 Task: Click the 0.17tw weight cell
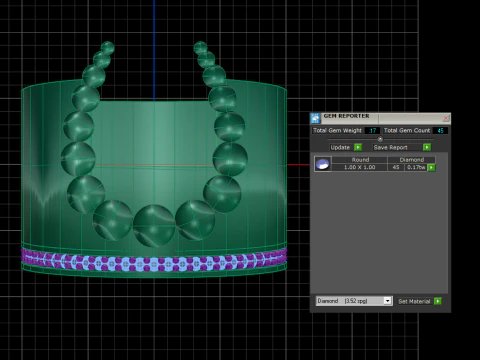[x=416, y=167]
